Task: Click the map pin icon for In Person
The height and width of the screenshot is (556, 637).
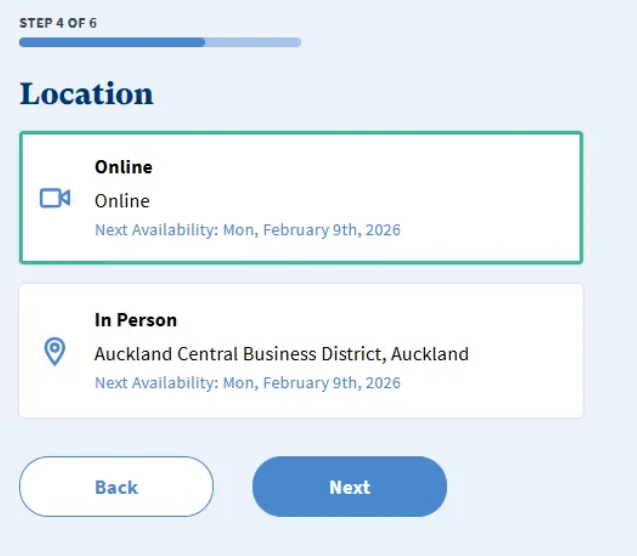Action: click(x=55, y=351)
